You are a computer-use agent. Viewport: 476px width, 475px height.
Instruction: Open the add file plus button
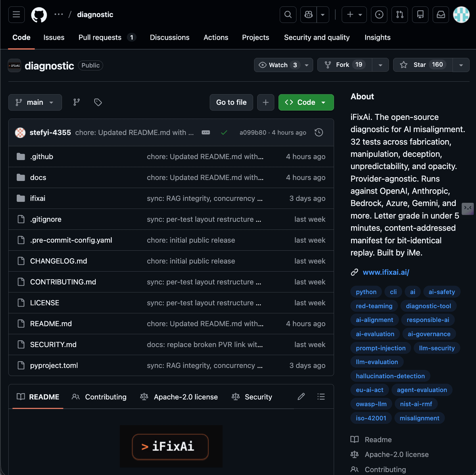point(266,102)
